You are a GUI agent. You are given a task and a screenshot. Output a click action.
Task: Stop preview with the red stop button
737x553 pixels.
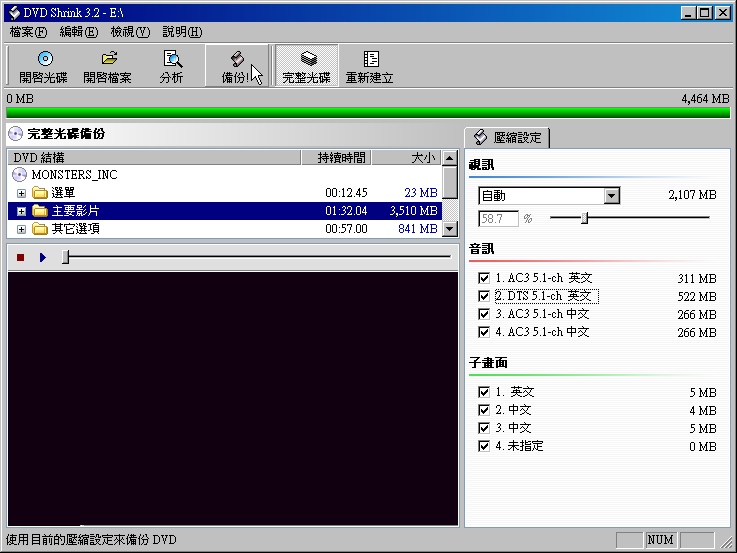tap(20, 257)
